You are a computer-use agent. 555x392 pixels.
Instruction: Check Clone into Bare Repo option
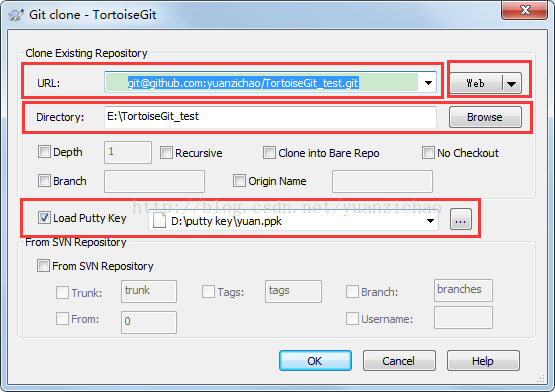269,153
